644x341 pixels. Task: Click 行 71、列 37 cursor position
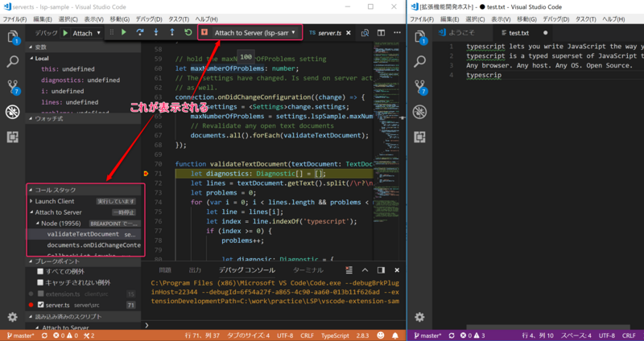point(202,335)
